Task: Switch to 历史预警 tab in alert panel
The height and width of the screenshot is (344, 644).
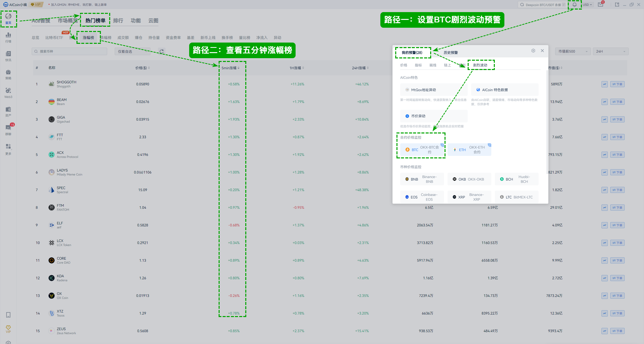Action: (x=451, y=52)
